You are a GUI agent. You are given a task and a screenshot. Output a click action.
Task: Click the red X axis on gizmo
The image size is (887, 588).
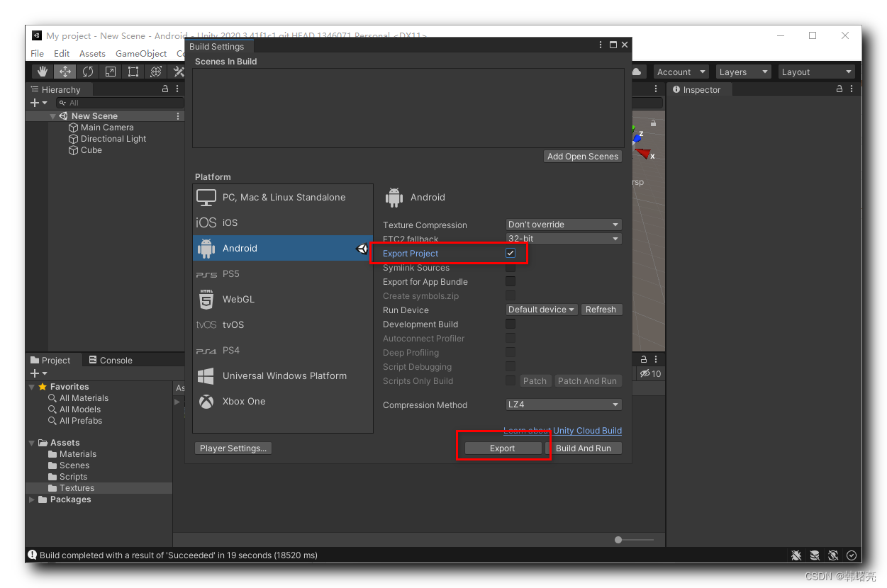tap(644, 153)
